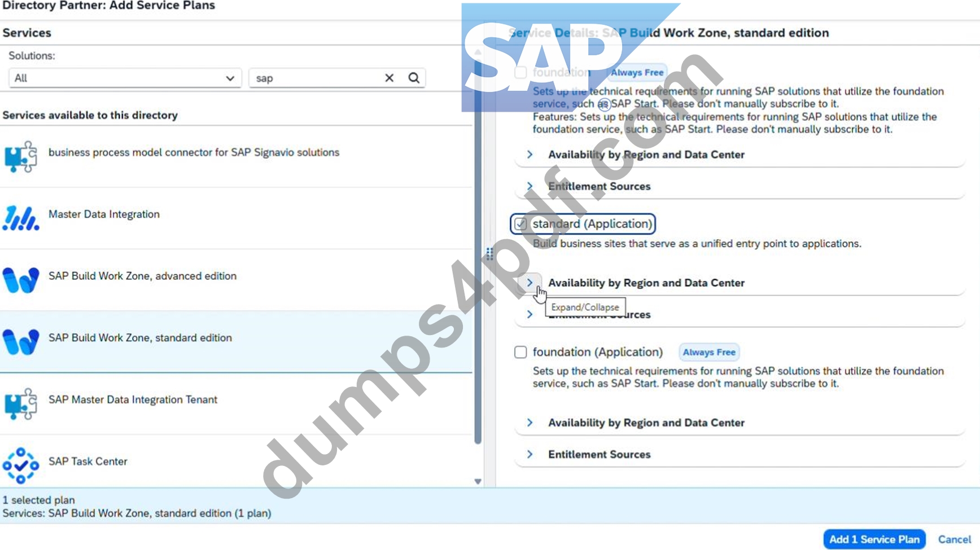The image size is (980, 550).
Task: Click the services list scrollbar down arrow
Action: (x=478, y=481)
